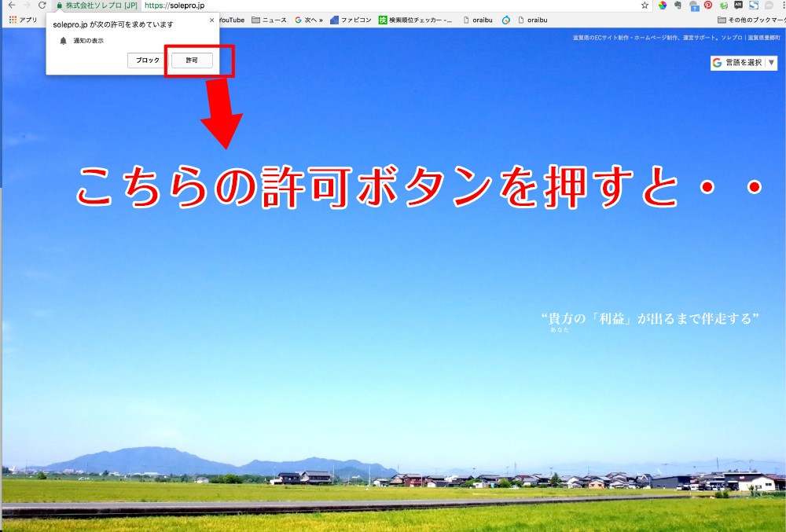Screen dimensions: 786x532
Task: Close the notification permission popup
Action: pos(211,20)
